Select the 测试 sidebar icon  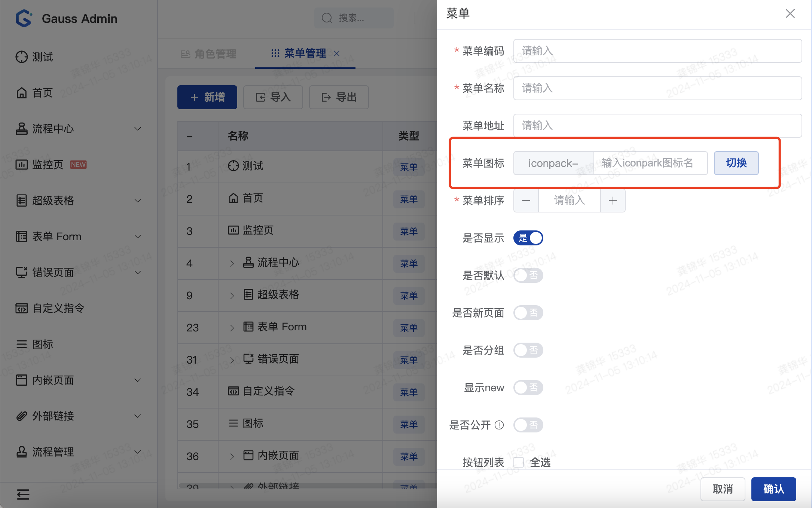point(21,56)
